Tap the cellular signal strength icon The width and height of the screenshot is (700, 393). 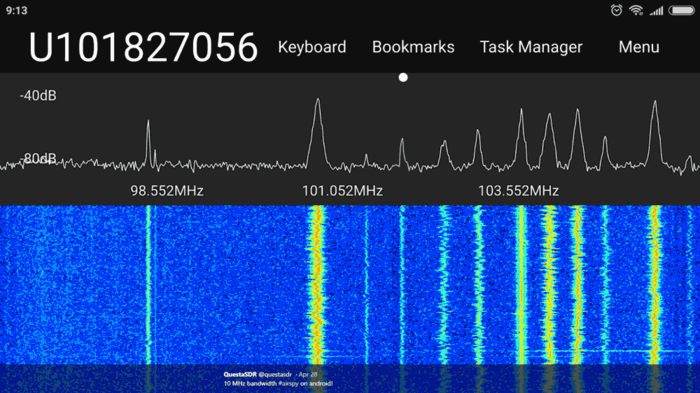(656, 11)
